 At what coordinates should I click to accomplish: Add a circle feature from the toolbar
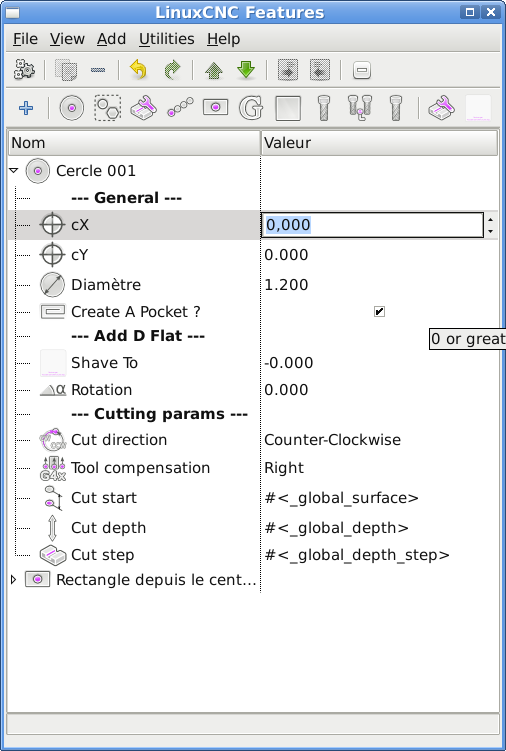[72, 108]
